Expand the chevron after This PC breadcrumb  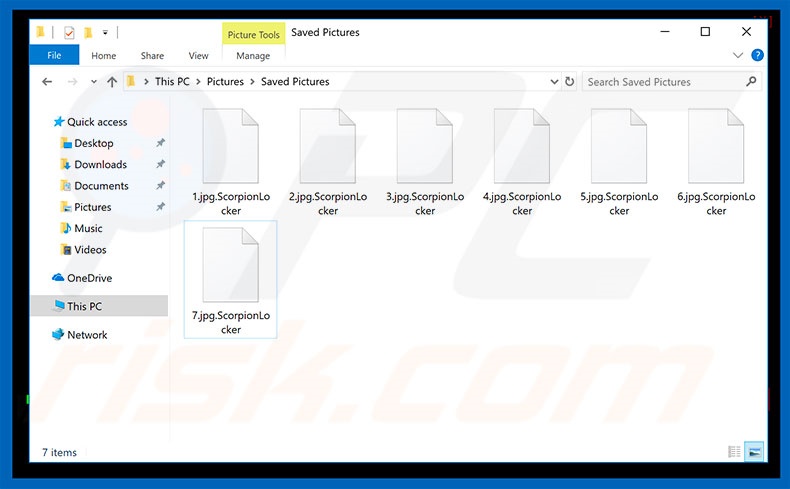(199, 82)
